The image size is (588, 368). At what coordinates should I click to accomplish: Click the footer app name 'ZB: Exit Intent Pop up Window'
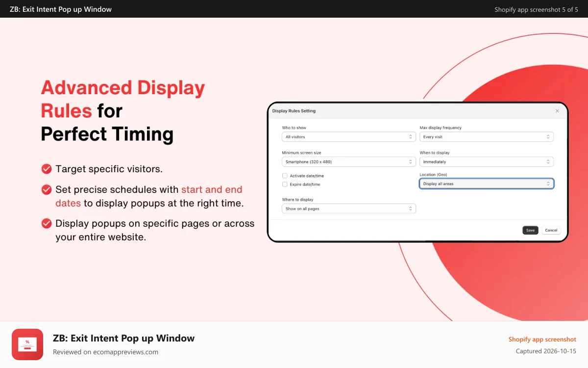click(124, 338)
